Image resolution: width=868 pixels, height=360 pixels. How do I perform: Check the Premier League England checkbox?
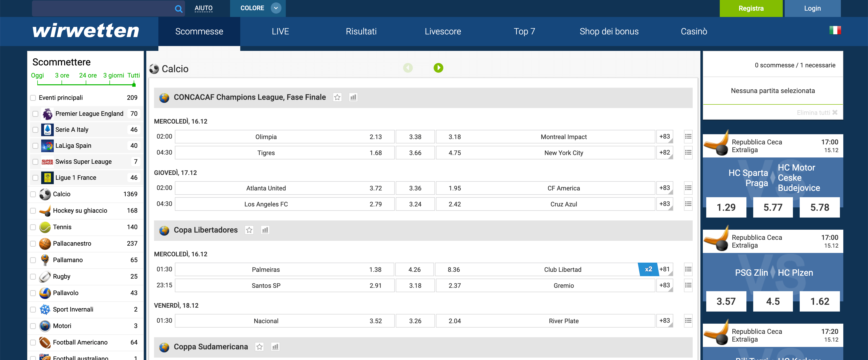[x=35, y=114]
